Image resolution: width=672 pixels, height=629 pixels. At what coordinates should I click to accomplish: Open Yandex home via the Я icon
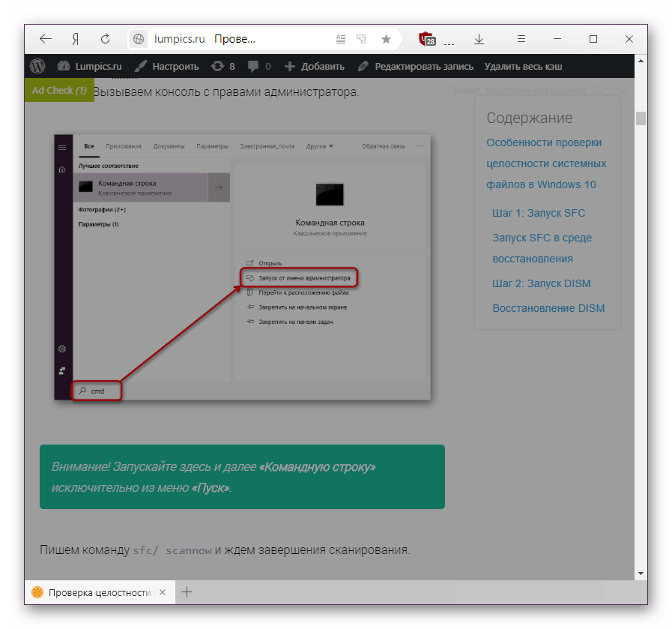76,39
